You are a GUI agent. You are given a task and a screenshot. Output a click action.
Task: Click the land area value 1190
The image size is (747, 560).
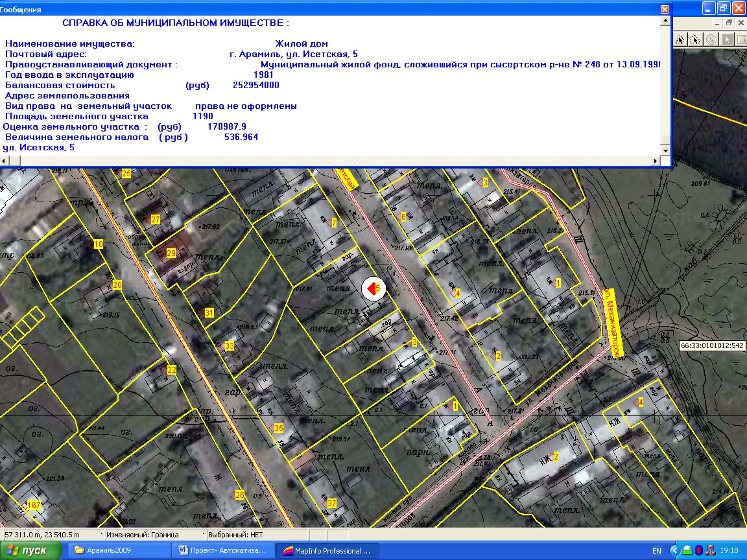click(x=203, y=116)
